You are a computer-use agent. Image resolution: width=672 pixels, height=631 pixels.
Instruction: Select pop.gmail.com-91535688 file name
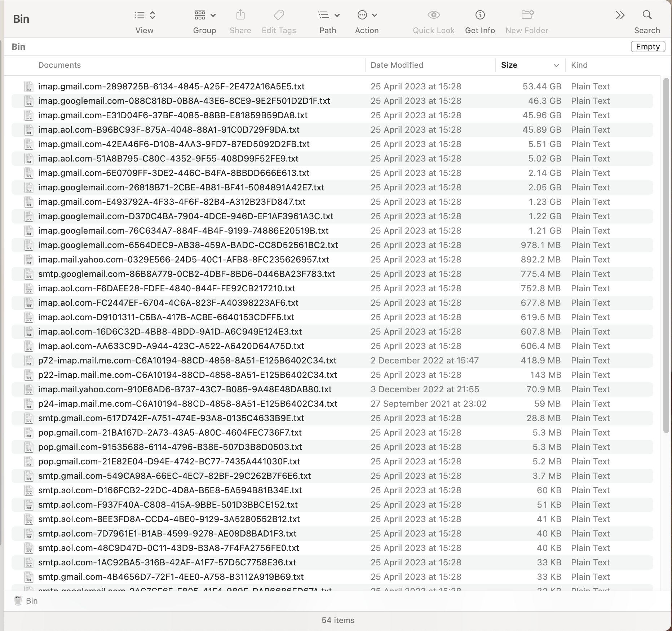(x=170, y=447)
